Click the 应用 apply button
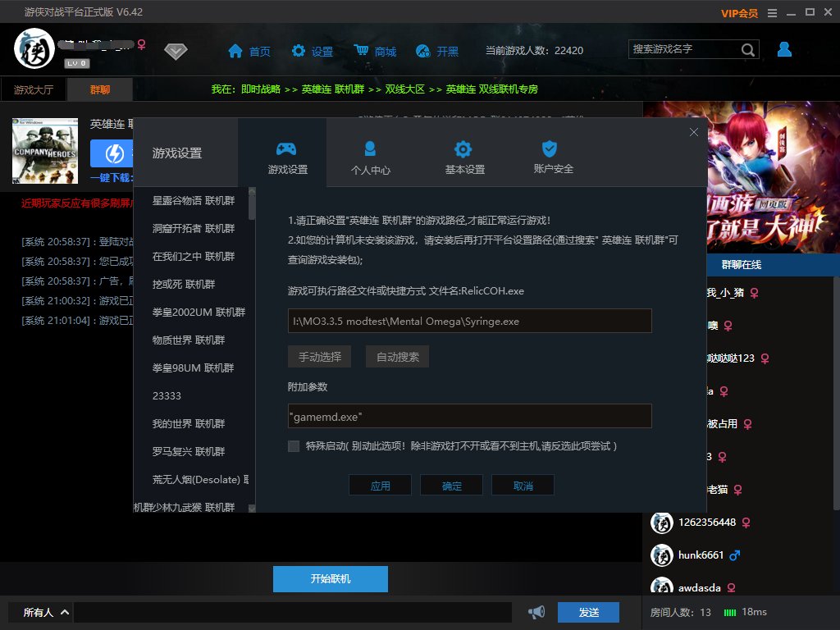840x630 pixels. 380,486
